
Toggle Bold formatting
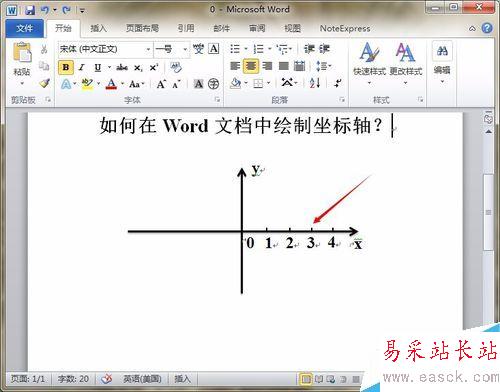[x=66, y=67]
